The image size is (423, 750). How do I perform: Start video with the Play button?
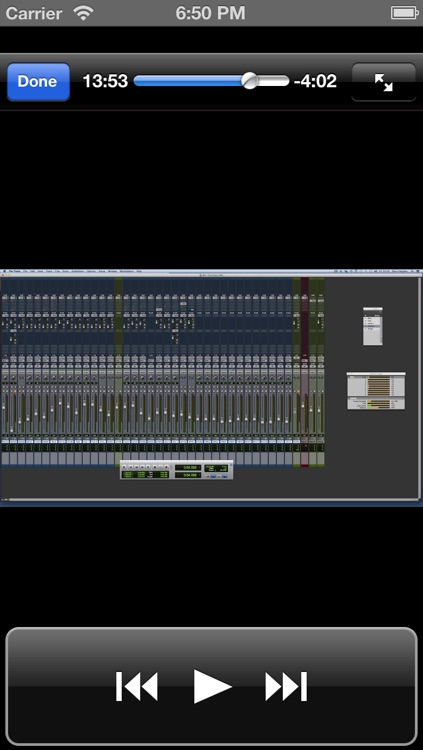[x=212, y=686]
